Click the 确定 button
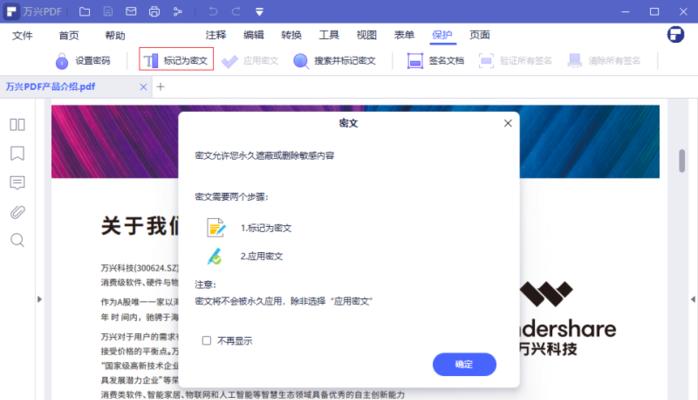This screenshot has width=698, height=400. (464, 364)
